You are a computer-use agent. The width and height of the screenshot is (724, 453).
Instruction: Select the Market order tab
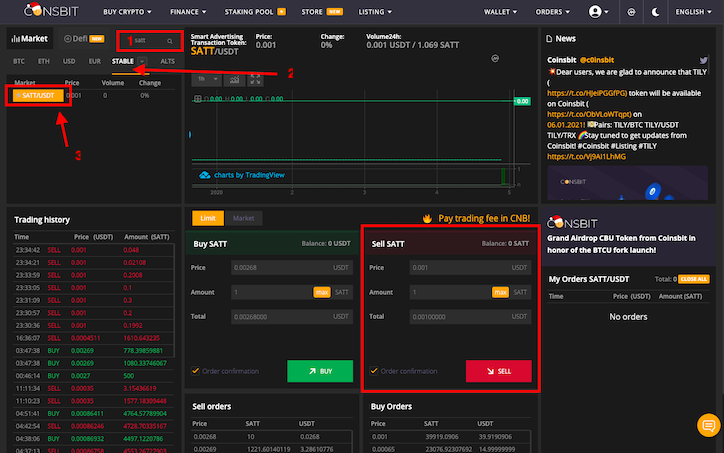pyautogui.click(x=243, y=218)
